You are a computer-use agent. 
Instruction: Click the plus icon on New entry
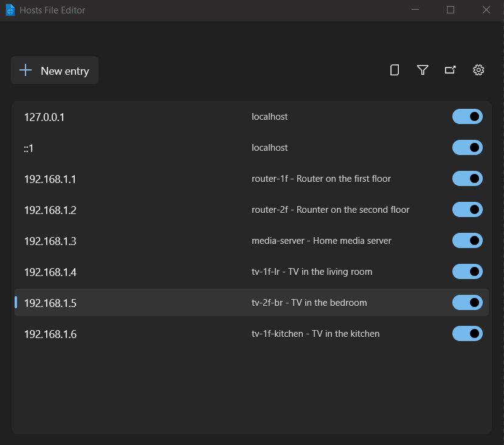[x=26, y=70]
